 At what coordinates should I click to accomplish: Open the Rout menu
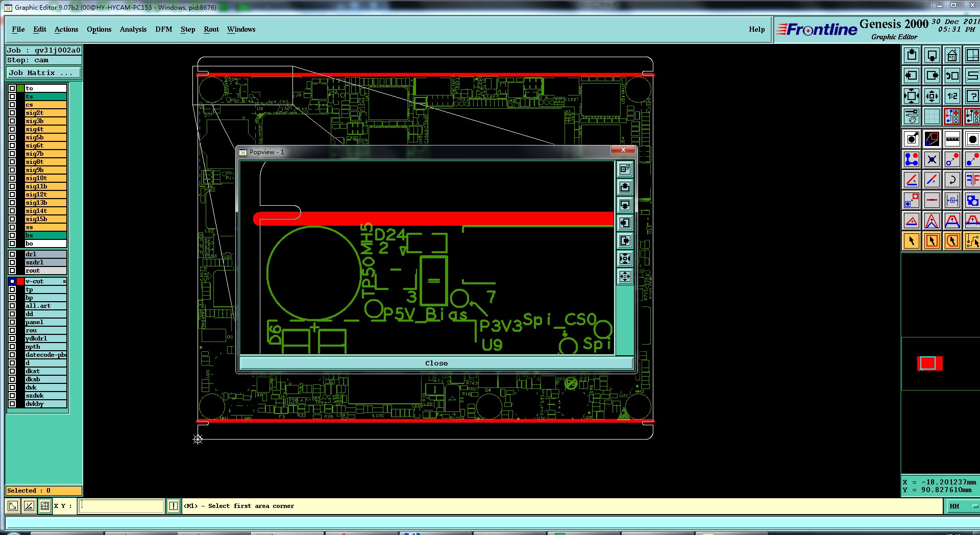click(x=211, y=29)
